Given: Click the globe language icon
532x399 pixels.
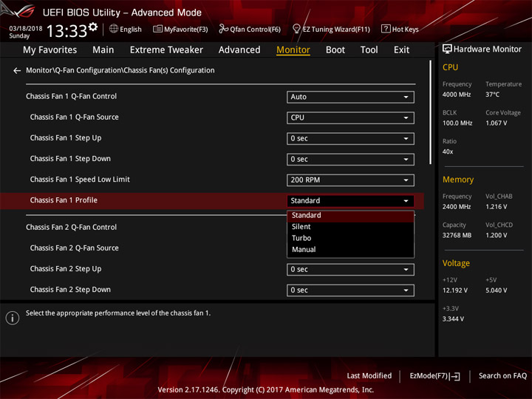Looking at the screenshot, I should pos(114,29).
